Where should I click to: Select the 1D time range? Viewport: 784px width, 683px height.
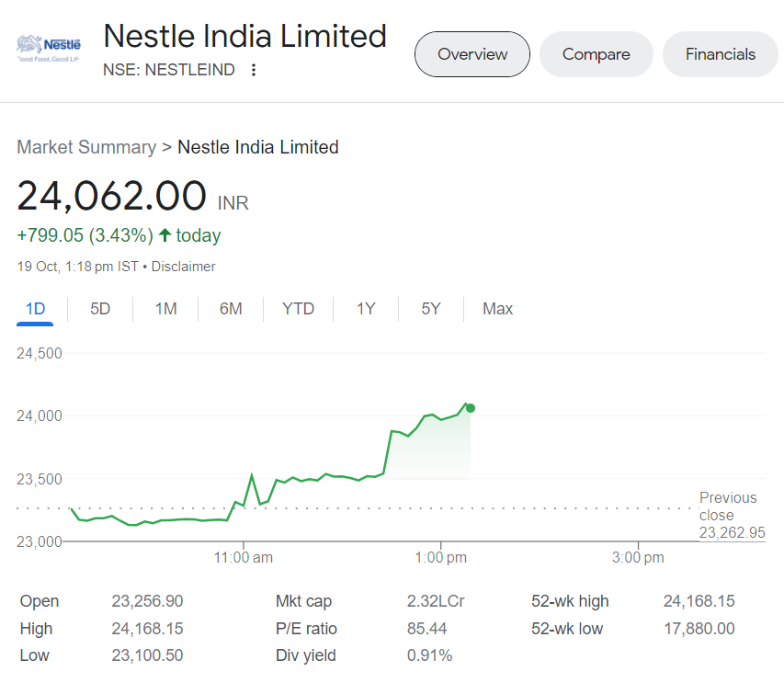pyautogui.click(x=35, y=309)
